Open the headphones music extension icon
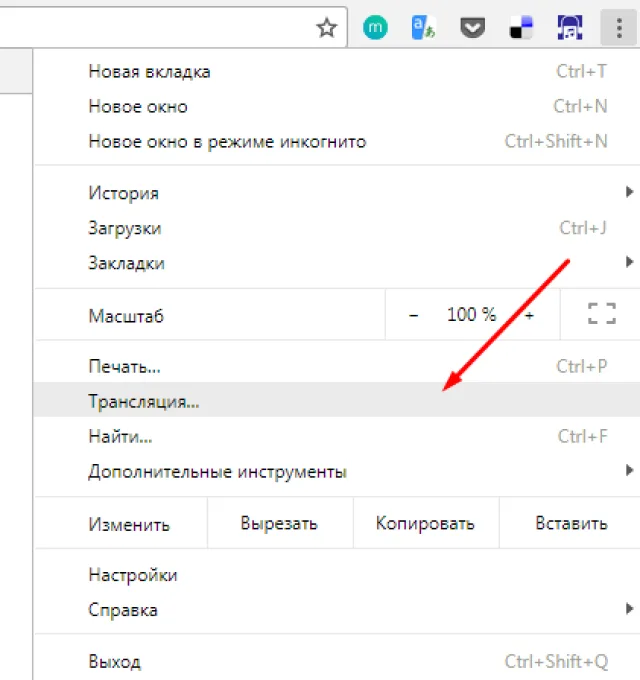 [569, 28]
